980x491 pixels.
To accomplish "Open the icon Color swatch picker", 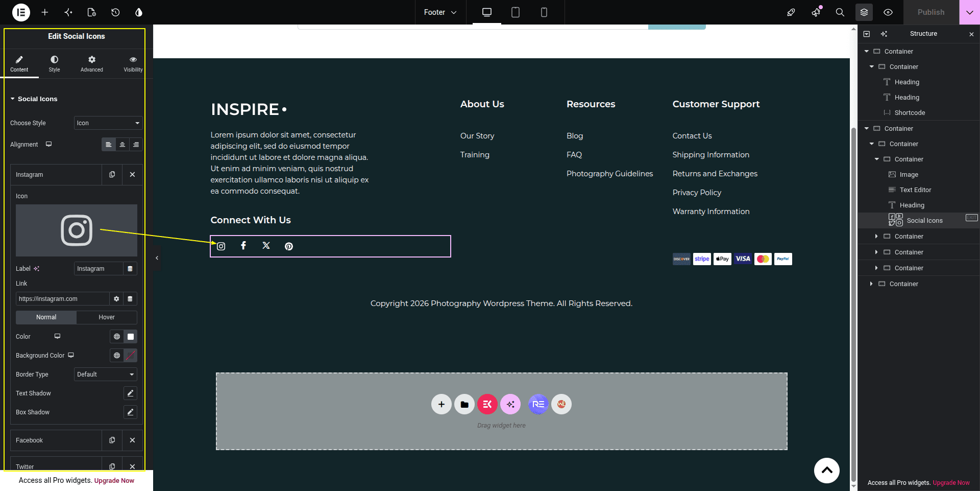I will point(131,337).
